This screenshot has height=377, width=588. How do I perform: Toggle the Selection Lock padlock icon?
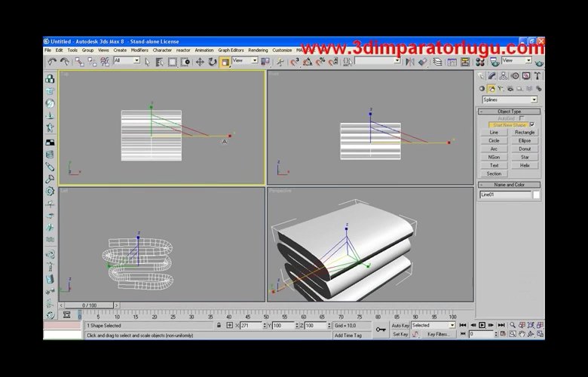219,325
